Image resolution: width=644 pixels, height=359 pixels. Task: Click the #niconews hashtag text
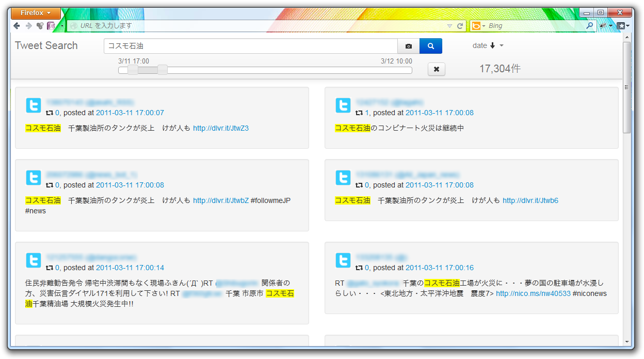point(590,293)
